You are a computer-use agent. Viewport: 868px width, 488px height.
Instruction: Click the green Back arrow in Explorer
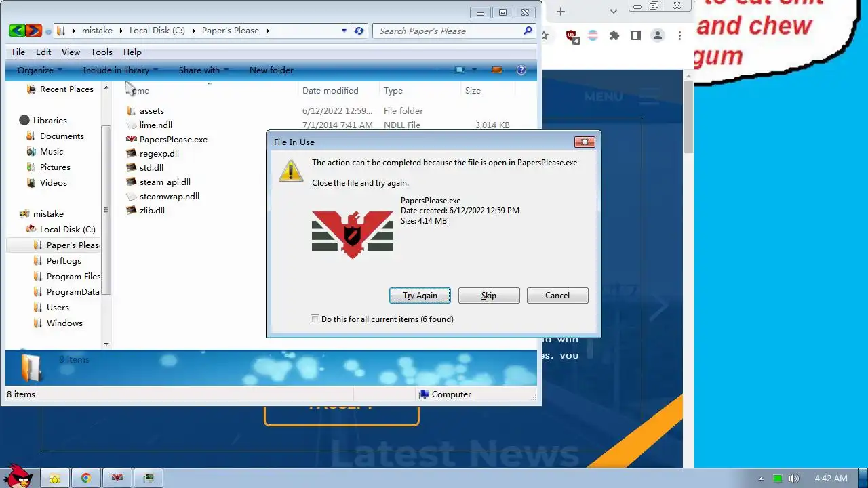(x=17, y=30)
